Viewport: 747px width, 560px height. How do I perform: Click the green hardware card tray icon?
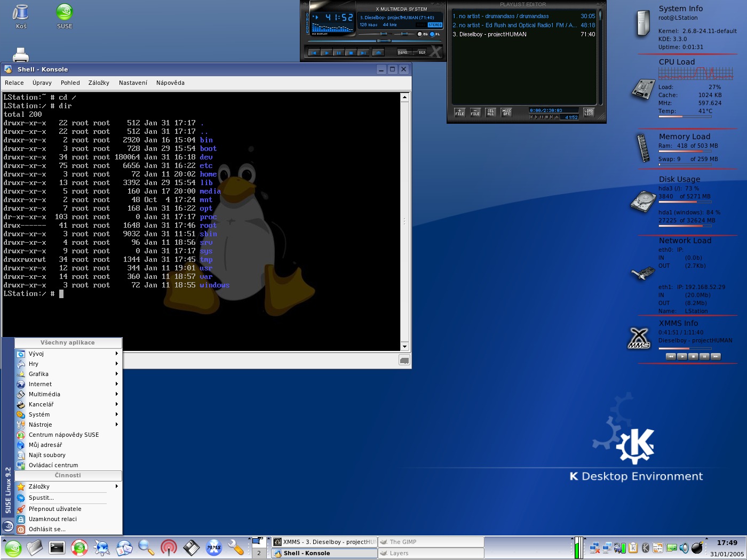coord(672,548)
